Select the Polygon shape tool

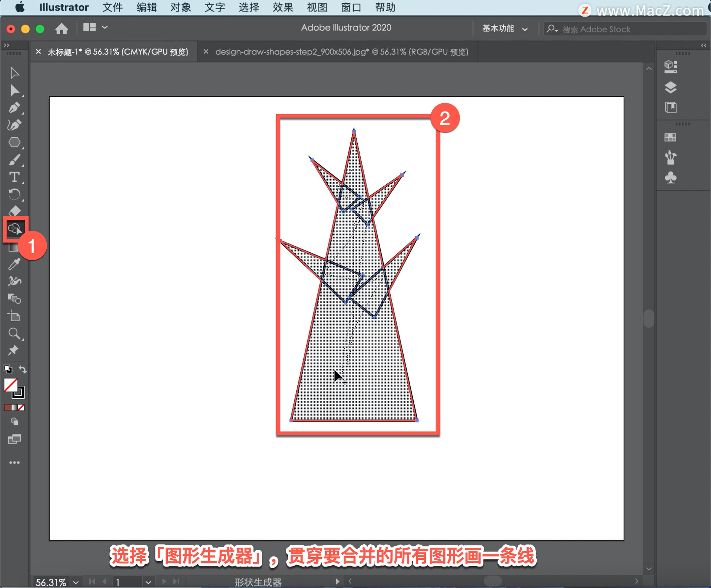[14, 143]
